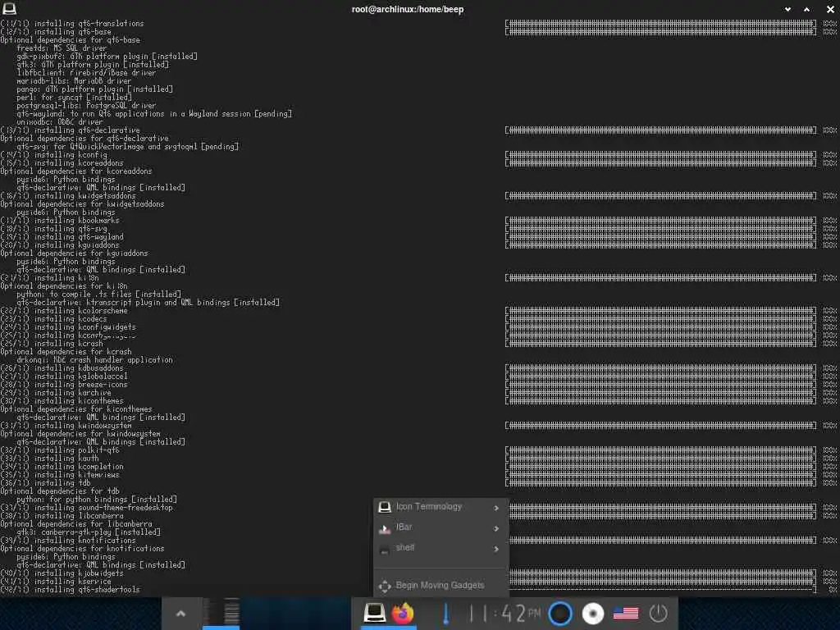This screenshot has width=840, height=630.
Task: Click line "installing kcrash"
Action: click(52, 344)
